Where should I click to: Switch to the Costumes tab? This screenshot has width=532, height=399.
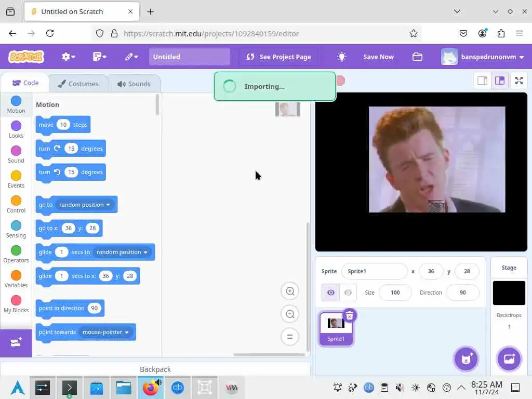pos(78,84)
